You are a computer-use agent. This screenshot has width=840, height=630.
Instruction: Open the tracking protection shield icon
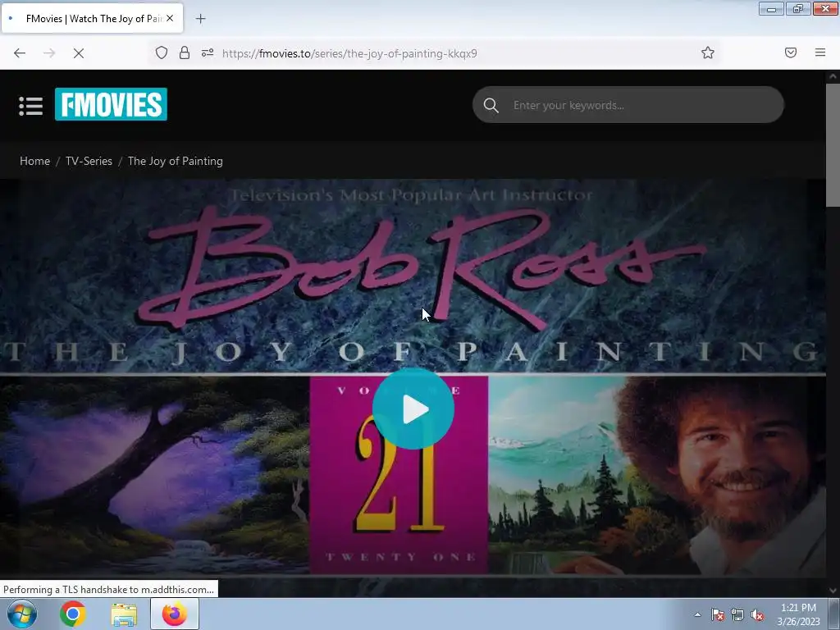coord(162,52)
